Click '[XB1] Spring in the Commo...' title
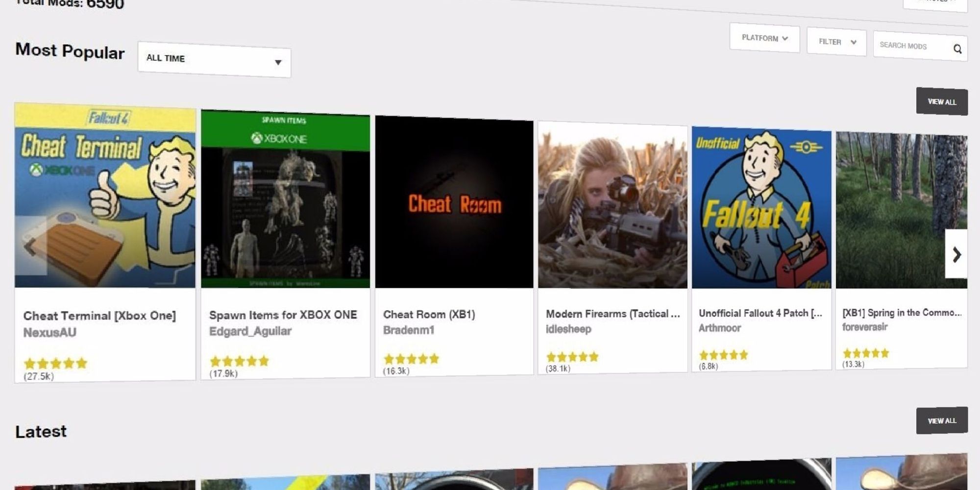The image size is (980, 490). (902, 313)
